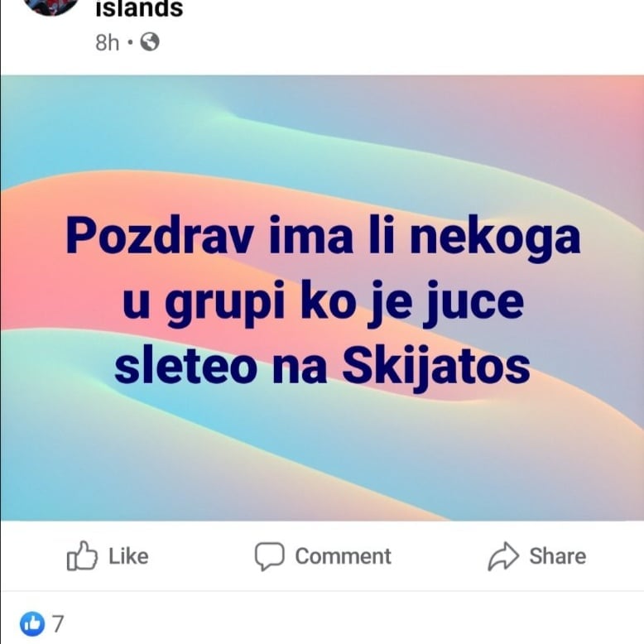Screen dimensions: 644x644
Task: Open the colorful post background image
Action: tap(322, 298)
